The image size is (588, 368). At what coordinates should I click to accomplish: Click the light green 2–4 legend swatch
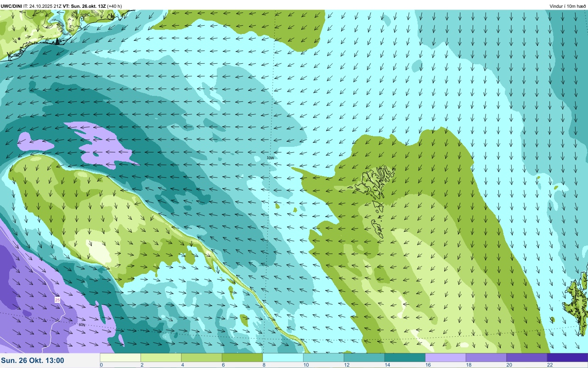click(x=161, y=357)
